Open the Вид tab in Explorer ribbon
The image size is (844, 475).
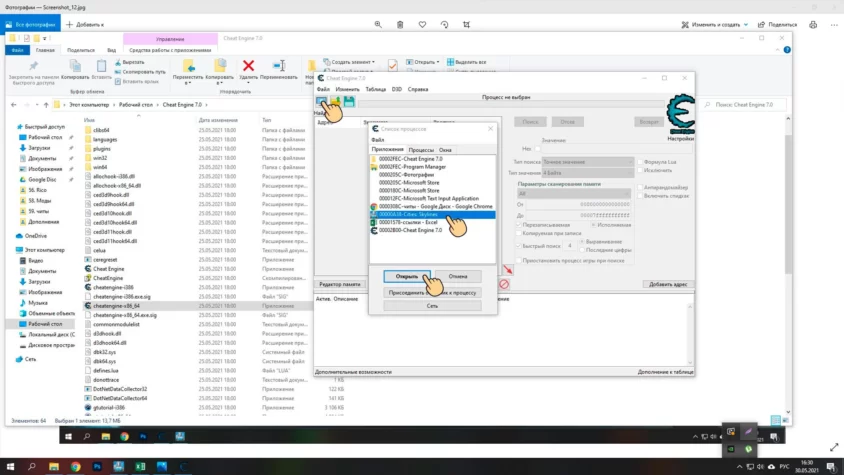(x=111, y=50)
